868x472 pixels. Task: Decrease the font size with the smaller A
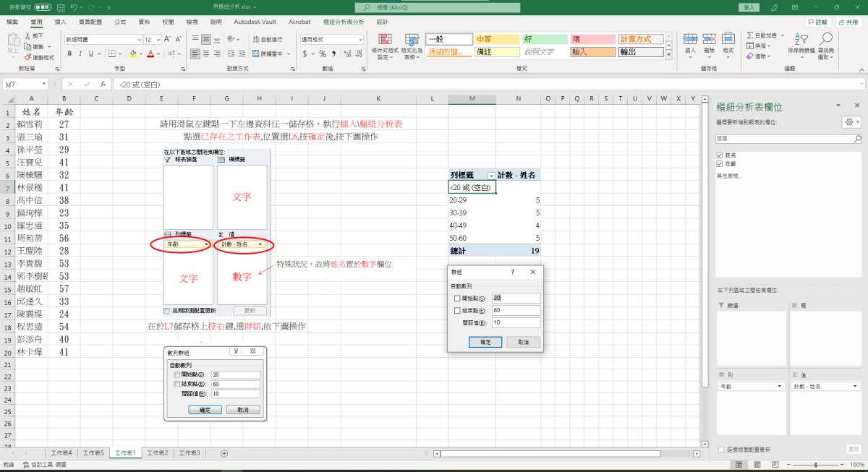178,39
